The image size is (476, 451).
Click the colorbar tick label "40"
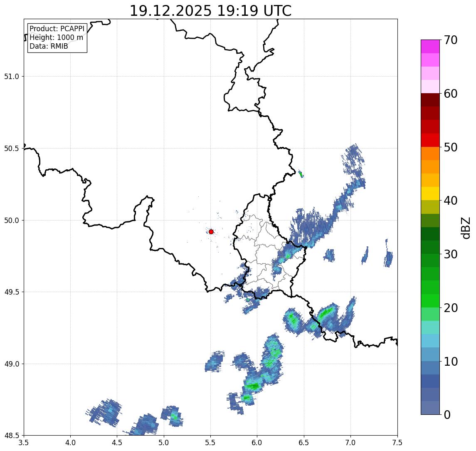[x=450, y=201]
